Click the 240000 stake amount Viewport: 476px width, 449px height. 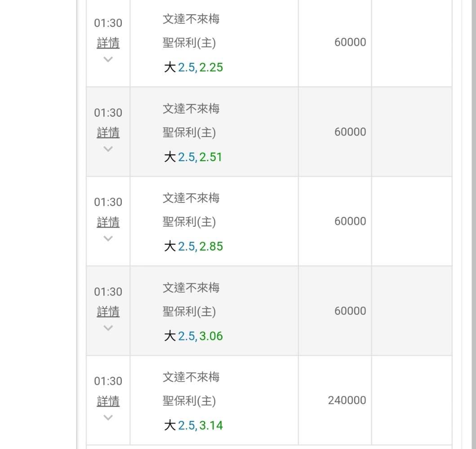(347, 400)
